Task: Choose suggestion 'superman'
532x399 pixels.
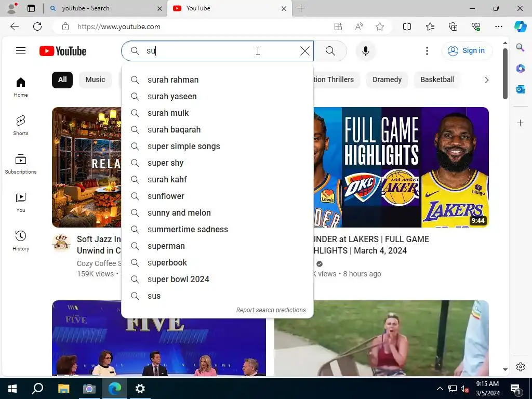Action: click(x=217, y=246)
